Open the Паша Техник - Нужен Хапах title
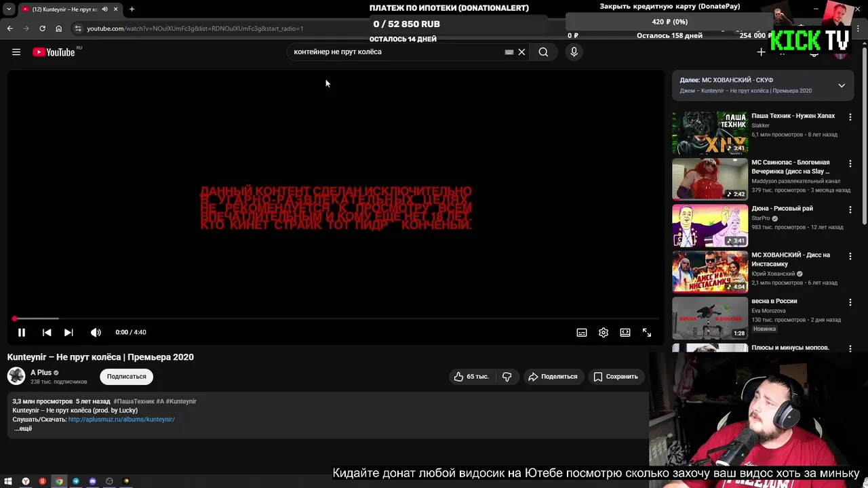This screenshot has height=488, width=868. [793, 116]
